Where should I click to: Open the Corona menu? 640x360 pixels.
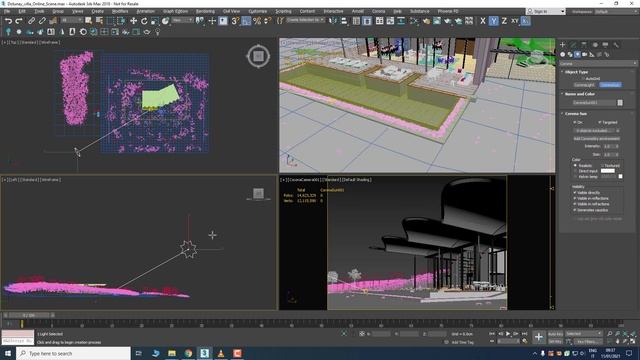coord(378,11)
